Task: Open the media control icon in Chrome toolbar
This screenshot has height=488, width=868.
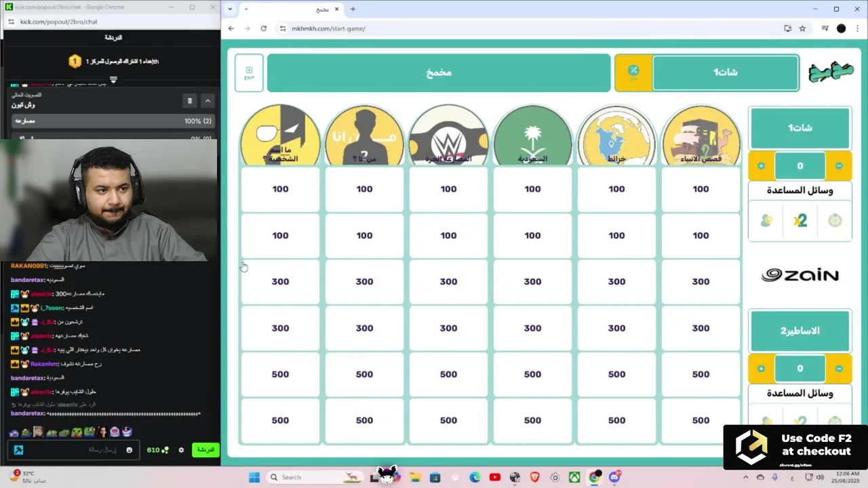Action: coord(825,28)
